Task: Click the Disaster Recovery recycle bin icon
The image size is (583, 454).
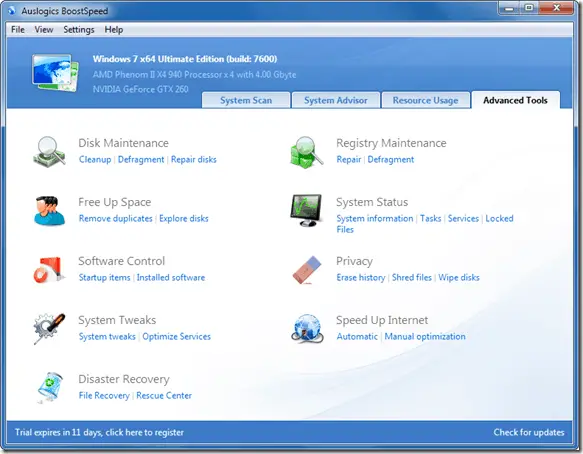Action: click(50, 387)
